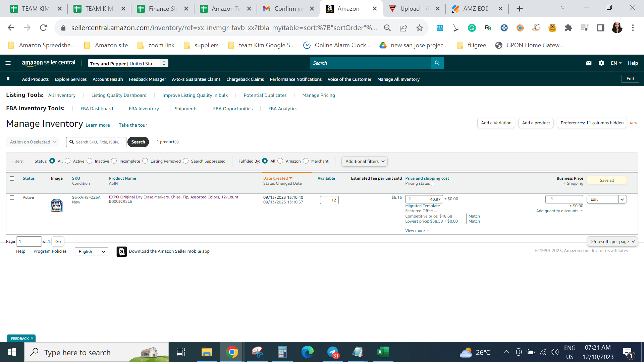The width and height of the screenshot is (644, 362).
Task: Tick the checkbox for S6-XVH8-QZ5A row
Action: click(x=12, y=198)
